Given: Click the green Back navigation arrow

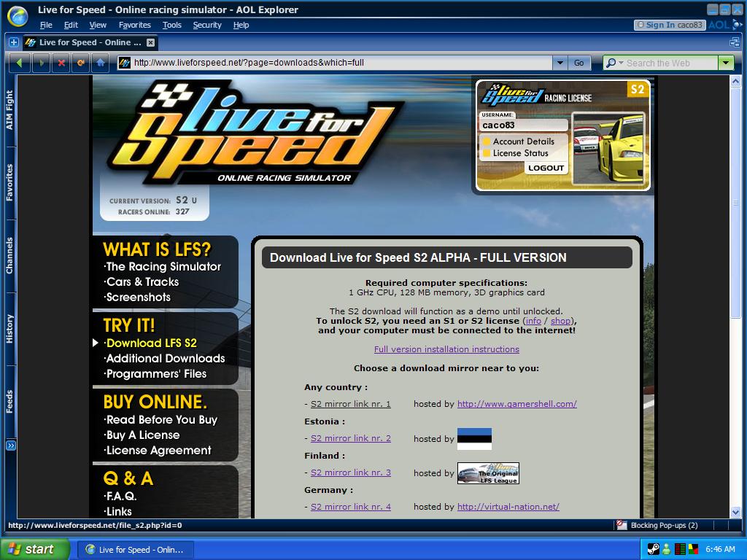Looking at the screenshot, I should click(19, 63).
